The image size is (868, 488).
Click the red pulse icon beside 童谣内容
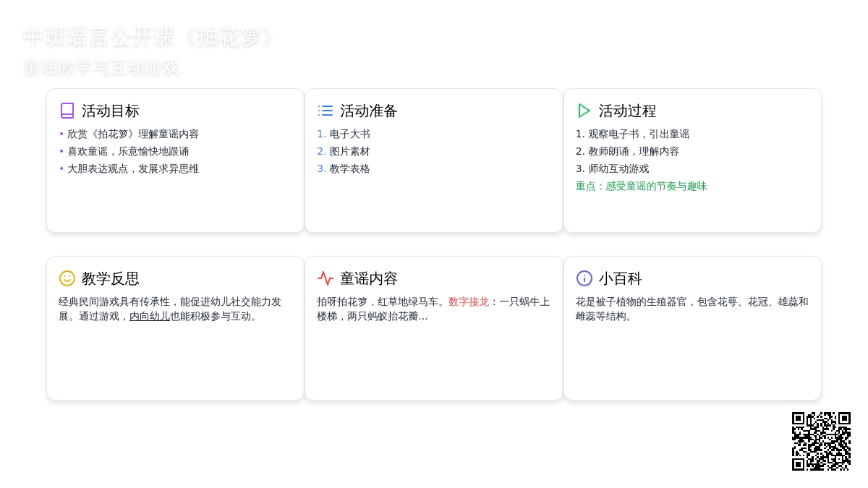(x=325, y=278)
